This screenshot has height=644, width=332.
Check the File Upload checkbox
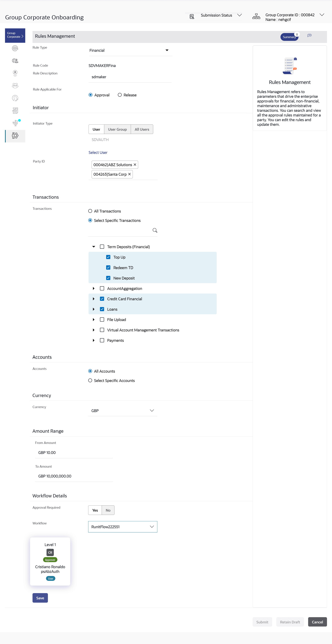pyautogui.click(x=102, y=319)
